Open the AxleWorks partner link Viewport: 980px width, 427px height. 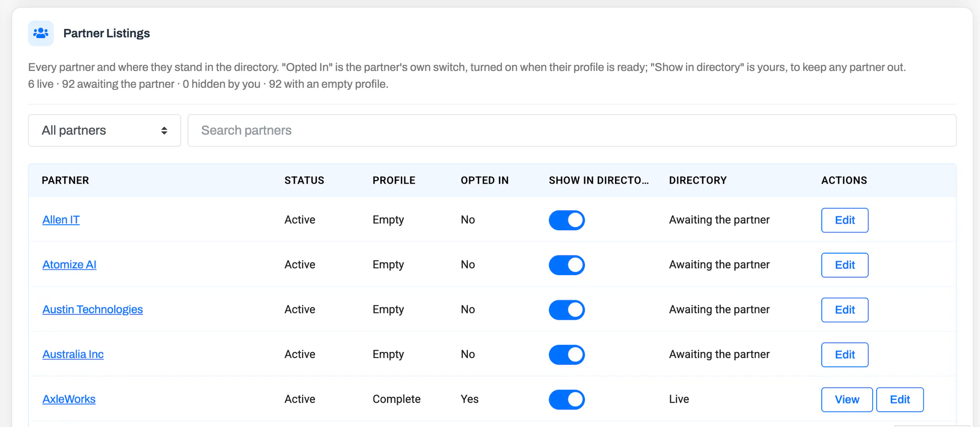click(x=69, y=399)
